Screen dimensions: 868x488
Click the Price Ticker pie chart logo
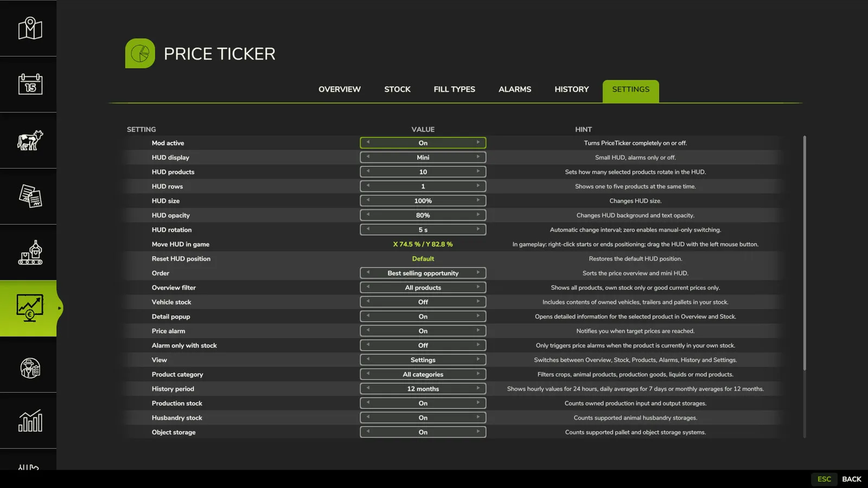tap(140, 53)
